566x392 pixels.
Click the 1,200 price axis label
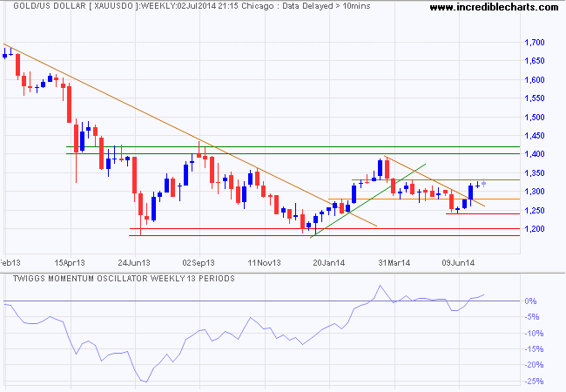(535, 229)
